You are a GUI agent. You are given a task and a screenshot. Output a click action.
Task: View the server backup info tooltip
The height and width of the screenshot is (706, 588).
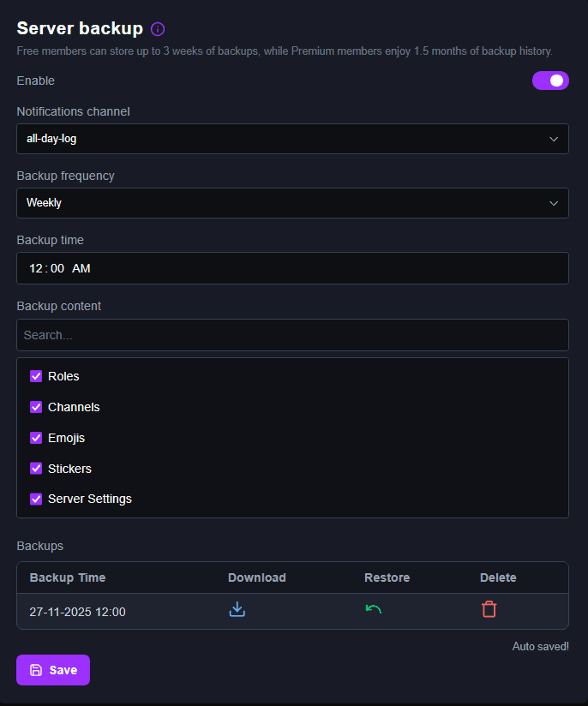coord(157,28)
